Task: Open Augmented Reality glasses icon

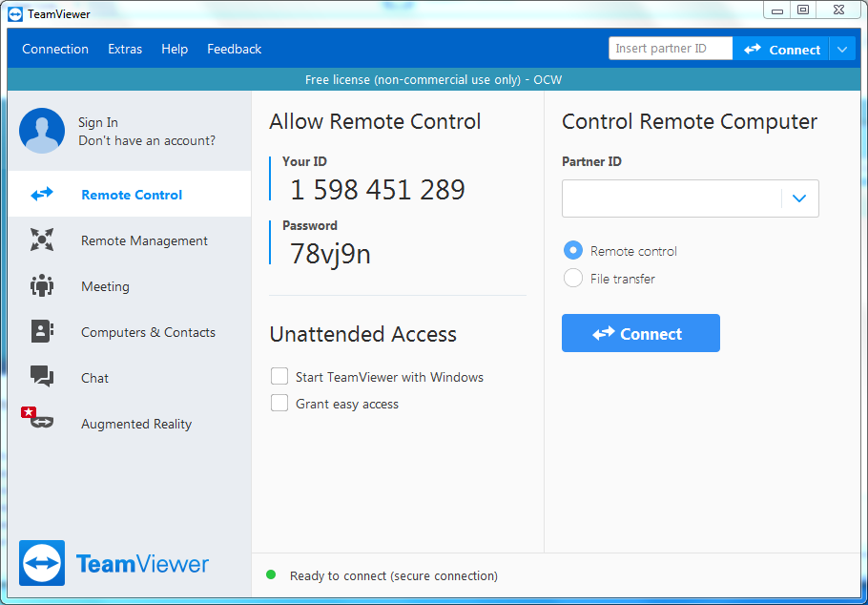Action: (37, 418)
